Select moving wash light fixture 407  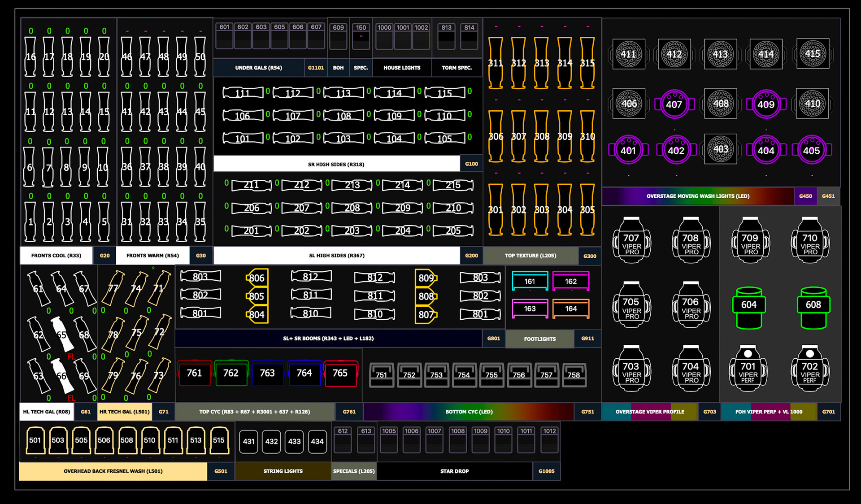coord(674,104)
